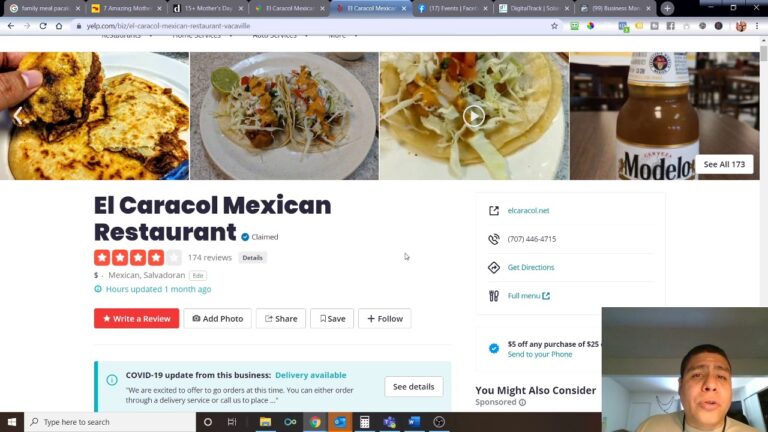Click the external website icon beside elcaracol.net
Viewport: 768px width, 432px height.
(x=494, y=211)
